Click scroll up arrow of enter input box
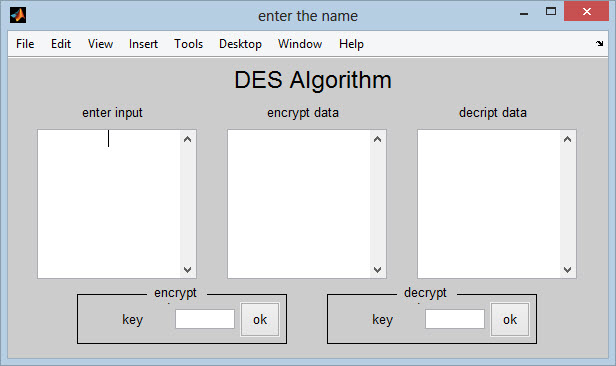 pyautogui.click(x=188, y=139)
